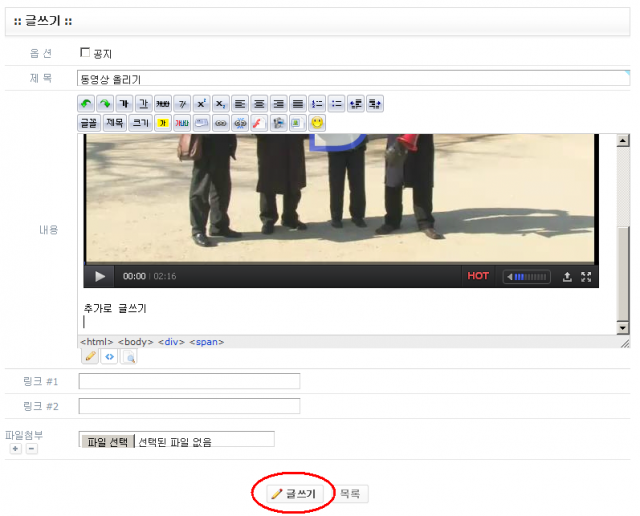
Task: Apply subscript formatting
Action: [219, 104]
